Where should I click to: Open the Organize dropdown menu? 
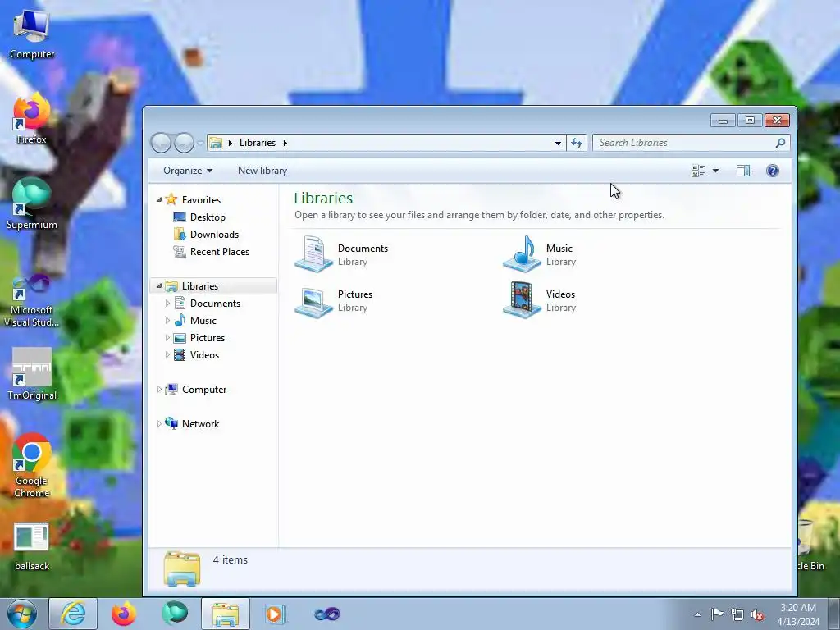coord(188,171)
